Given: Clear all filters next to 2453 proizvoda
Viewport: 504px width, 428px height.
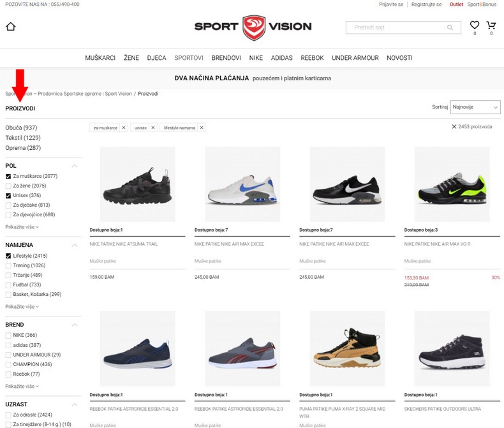Looking at the screenshot, I should click(x=454, y=126).
